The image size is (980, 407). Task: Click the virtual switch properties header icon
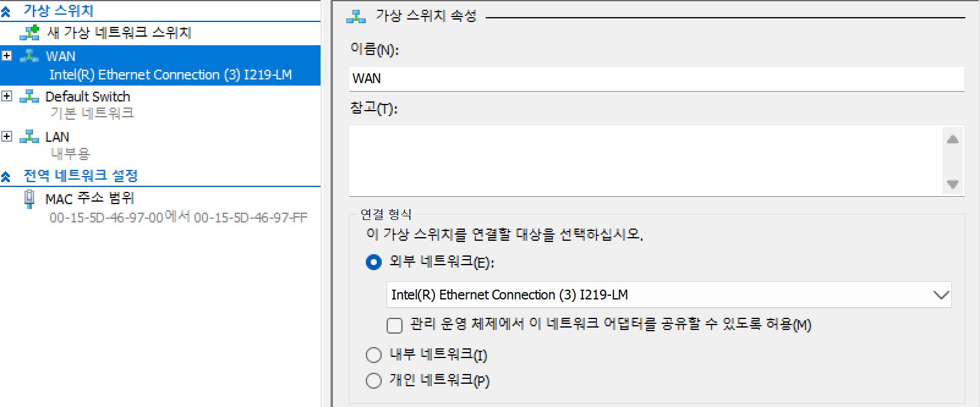(356, 16)
